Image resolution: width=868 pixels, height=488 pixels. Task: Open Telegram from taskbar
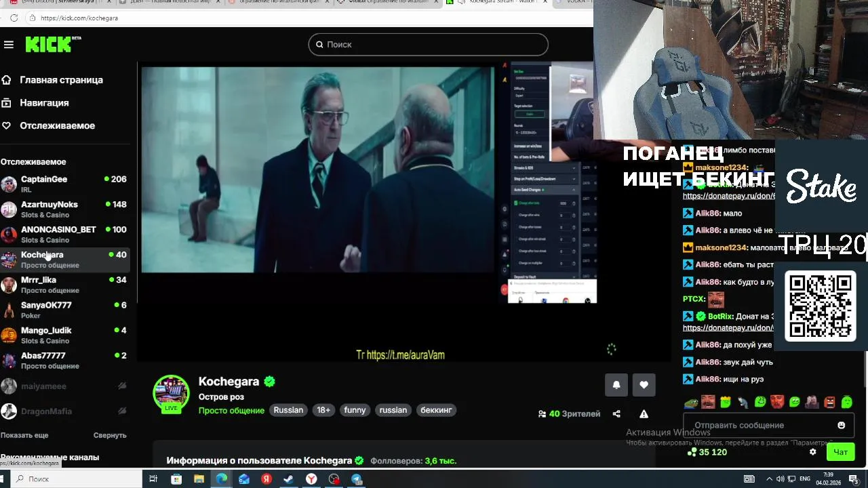357,479
